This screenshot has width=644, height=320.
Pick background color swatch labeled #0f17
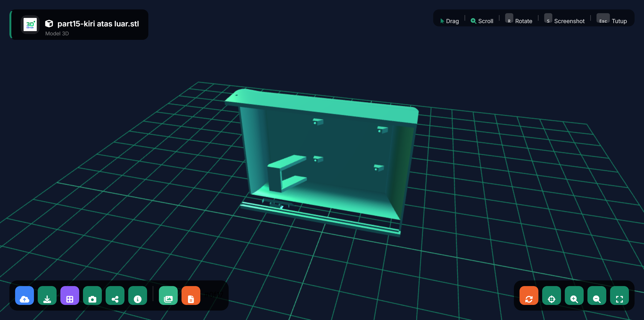(x=214, y=295)
